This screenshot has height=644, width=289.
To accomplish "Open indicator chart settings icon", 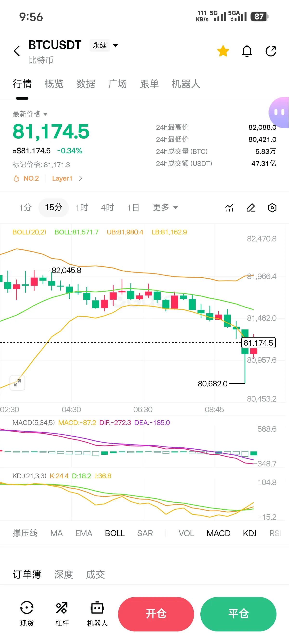I will [229, 207].
